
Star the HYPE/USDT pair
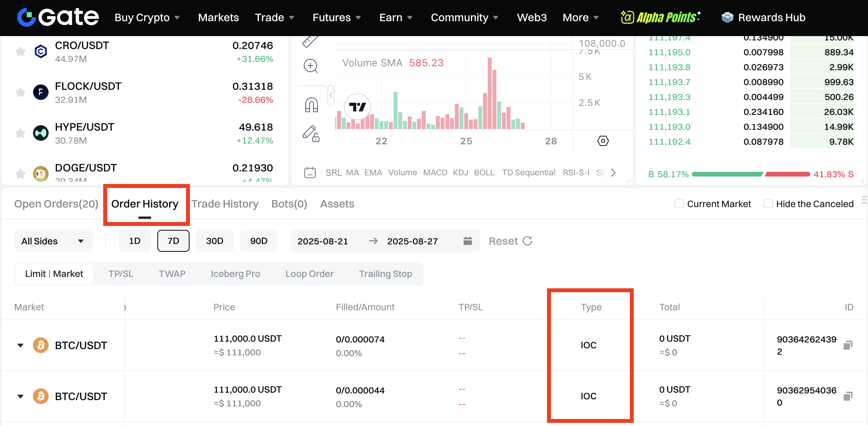(20, 133)
